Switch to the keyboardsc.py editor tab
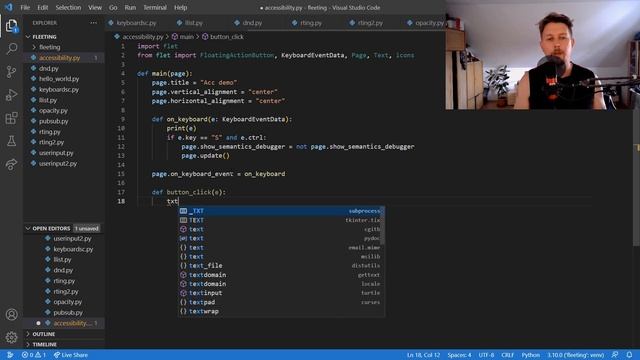This screenshot has height=360, width=640. [136, 23]
